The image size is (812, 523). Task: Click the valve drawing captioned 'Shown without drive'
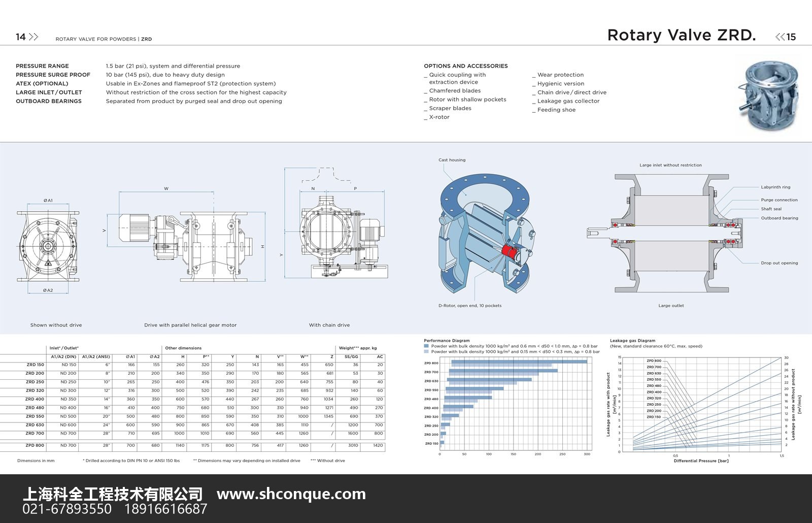[48, 247]
